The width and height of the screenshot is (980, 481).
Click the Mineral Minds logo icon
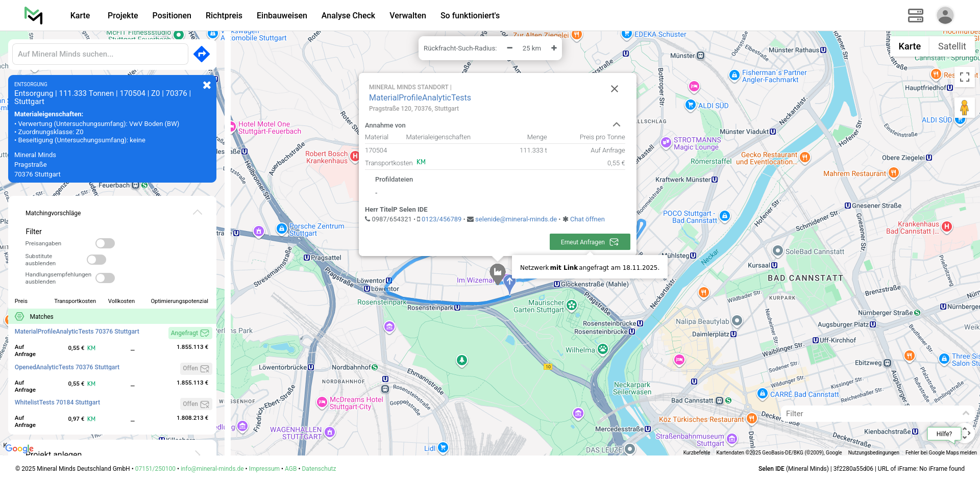[x=34, y=15]
